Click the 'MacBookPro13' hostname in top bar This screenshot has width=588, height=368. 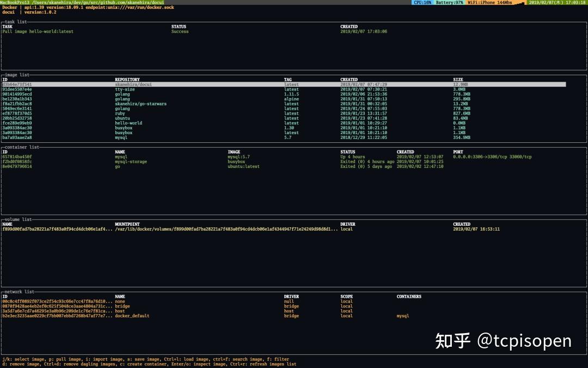15,2
